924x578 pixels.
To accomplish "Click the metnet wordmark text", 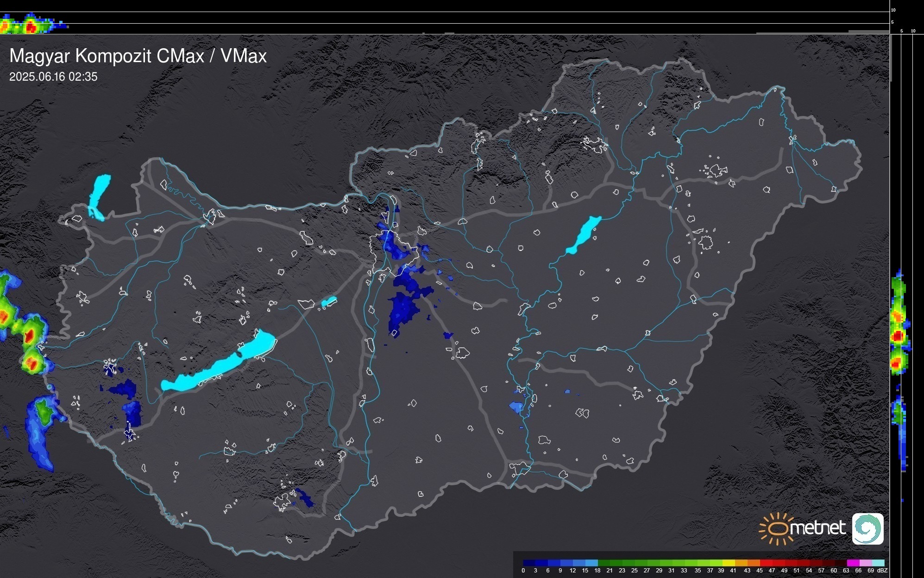I will [x=817, y=528].
